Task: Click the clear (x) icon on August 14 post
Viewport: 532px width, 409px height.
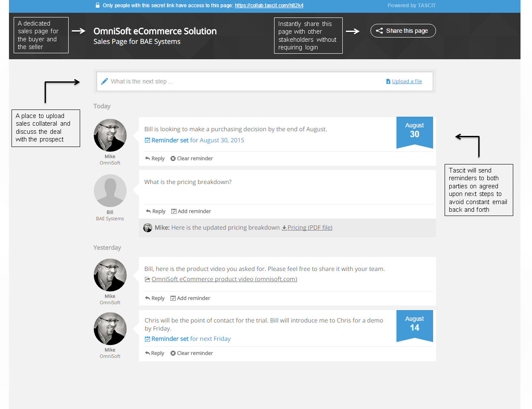Action: click(x=173, y=353)
